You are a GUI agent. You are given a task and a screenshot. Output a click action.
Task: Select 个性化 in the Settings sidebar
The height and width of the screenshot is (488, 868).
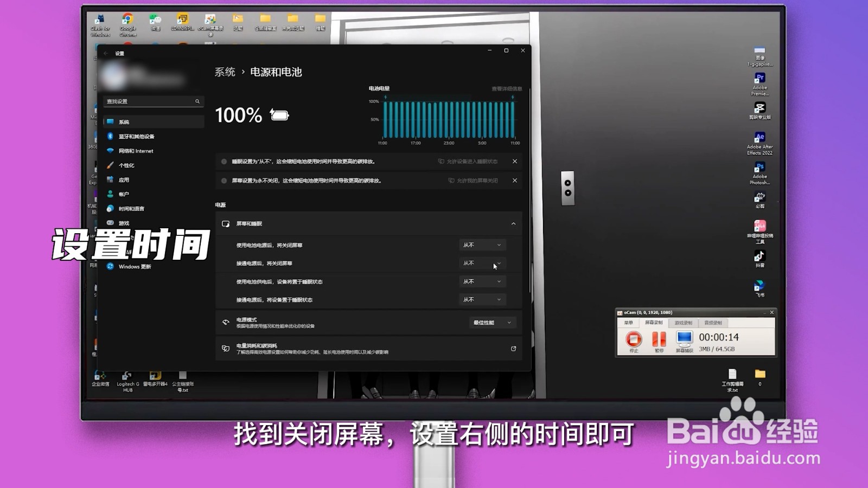point(126,165)
